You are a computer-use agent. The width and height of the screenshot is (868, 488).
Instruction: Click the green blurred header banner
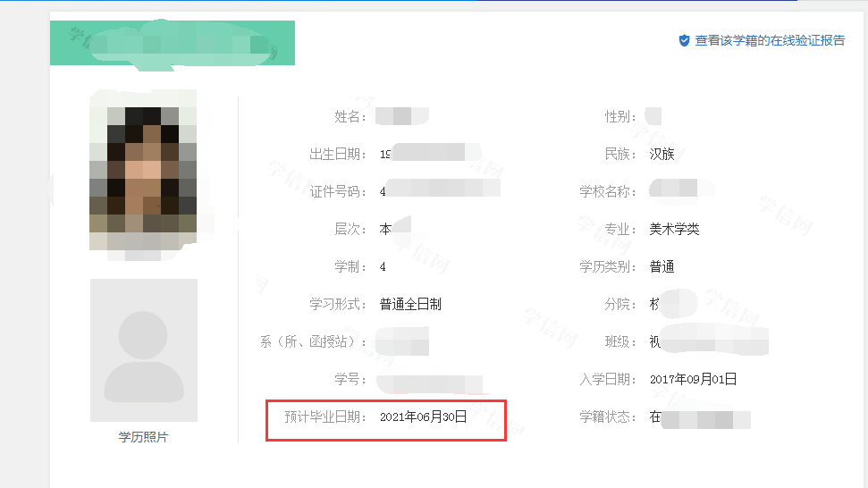click(173, 43)
